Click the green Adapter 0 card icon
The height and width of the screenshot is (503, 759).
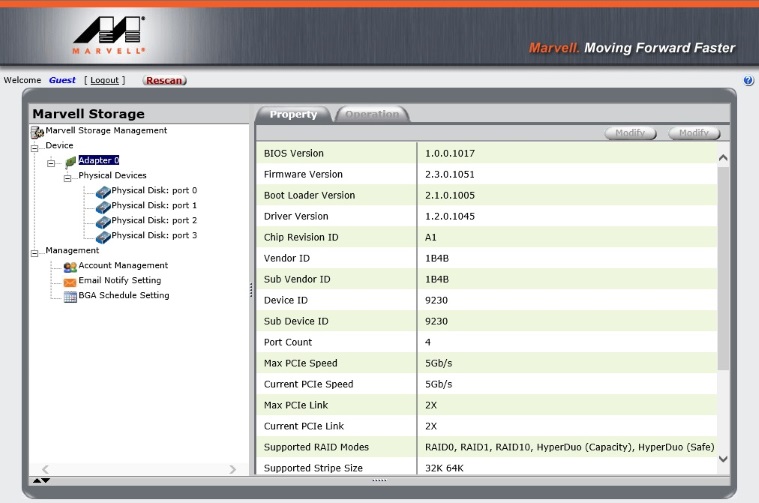(x=71, y=162)
